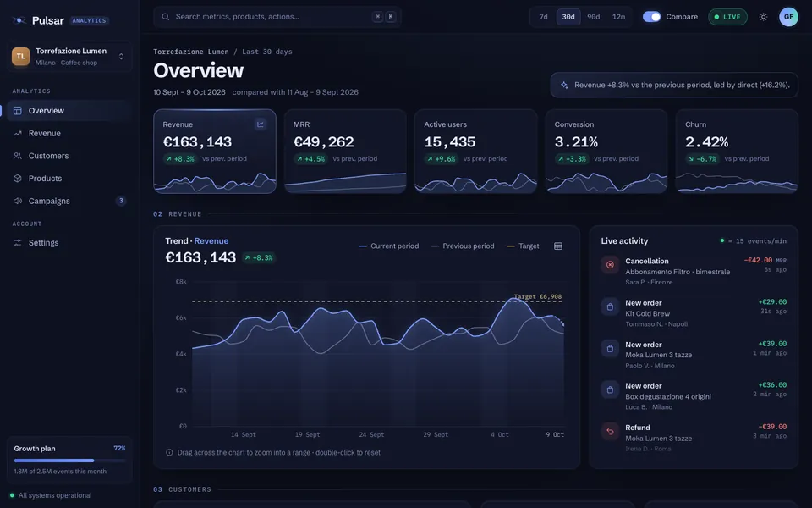Click the Growth plan 72% value
Image resolution: width=812 pixels, height=508 pixels.
119,449
